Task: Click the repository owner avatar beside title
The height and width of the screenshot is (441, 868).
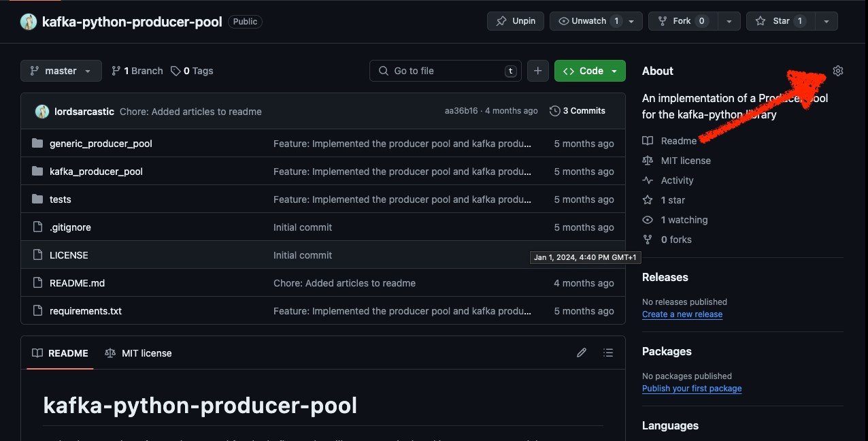Action: click(x=29, y=22)
